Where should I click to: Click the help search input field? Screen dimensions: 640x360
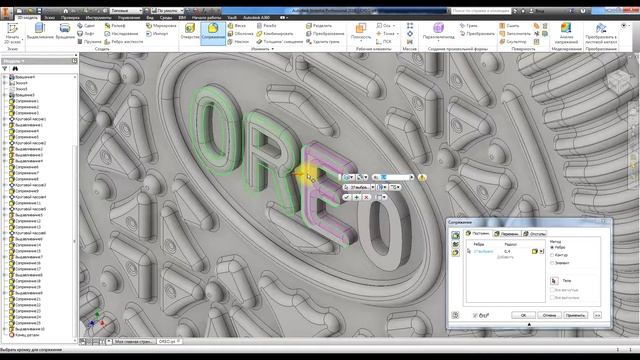pos(481,11)
